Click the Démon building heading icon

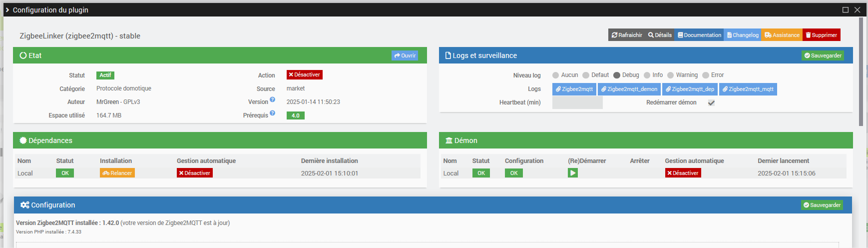(x=449, y=140)
